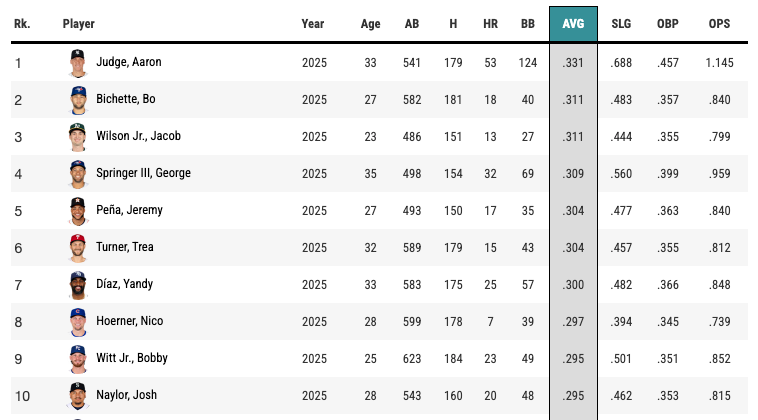The width and height of the screenshot is (758, 420).
Task: Click George Springer III's headshot photo
Action: pyautogui.click(x=77, y=173)
